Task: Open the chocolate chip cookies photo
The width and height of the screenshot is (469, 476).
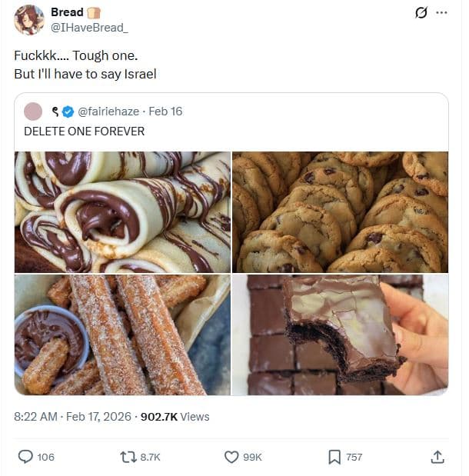Action: click(340, 211)
